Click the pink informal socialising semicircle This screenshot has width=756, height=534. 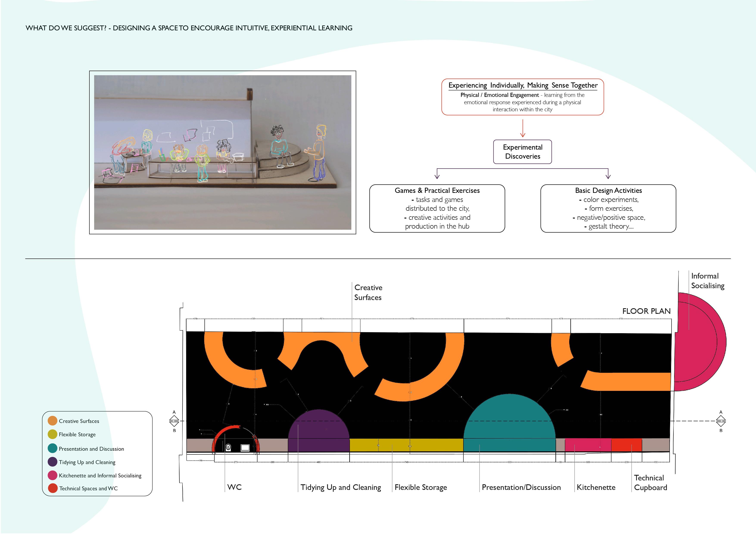coord(698,342)
